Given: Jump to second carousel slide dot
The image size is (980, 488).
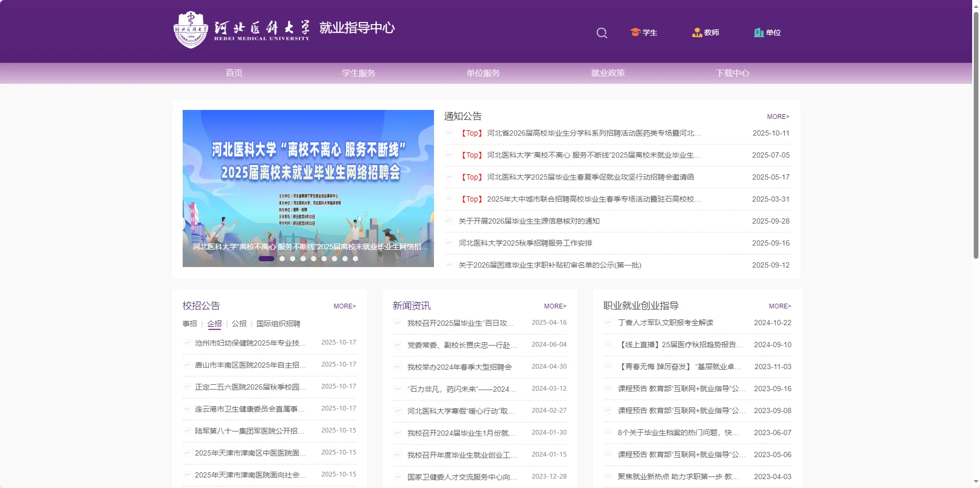Looking at the screenshot, I should click(x=282, y=259).
